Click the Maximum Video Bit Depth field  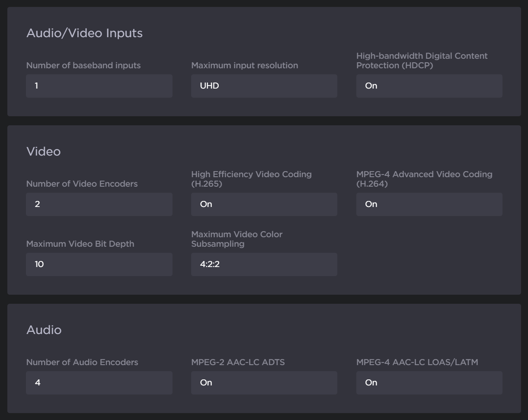click(x=99, y=264)
